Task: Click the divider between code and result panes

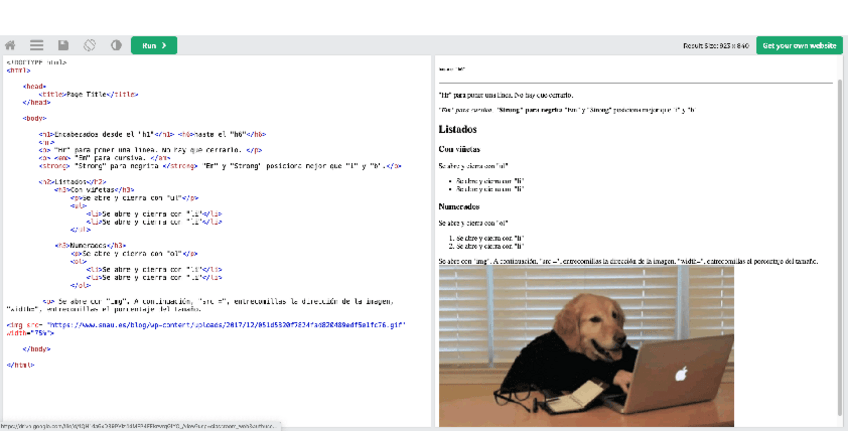Action: click(433, 240)
